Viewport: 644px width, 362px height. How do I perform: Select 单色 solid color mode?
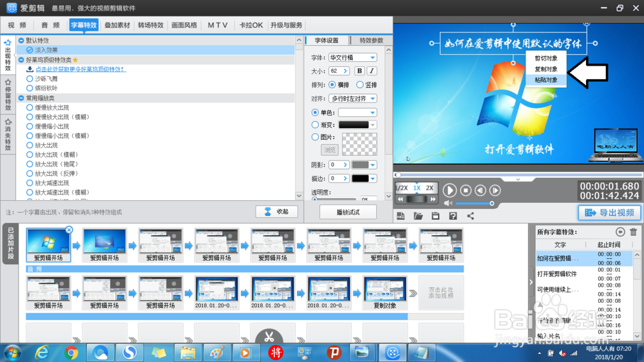coord(315,112)
